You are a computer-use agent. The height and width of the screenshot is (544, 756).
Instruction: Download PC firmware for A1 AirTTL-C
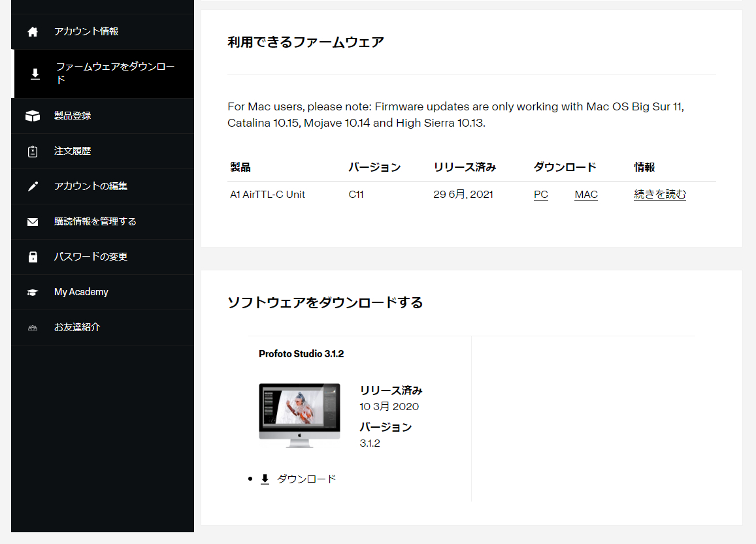pyautogui.click(x=540, y=195)
